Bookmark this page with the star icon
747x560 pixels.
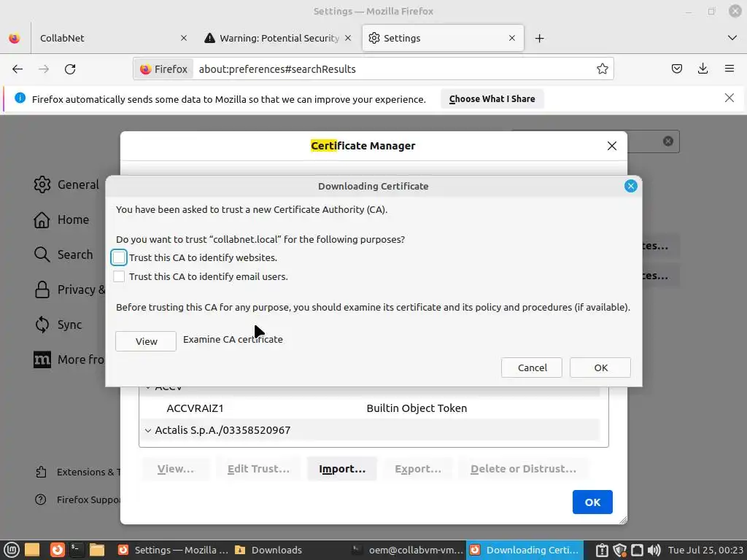click(602, 69)
